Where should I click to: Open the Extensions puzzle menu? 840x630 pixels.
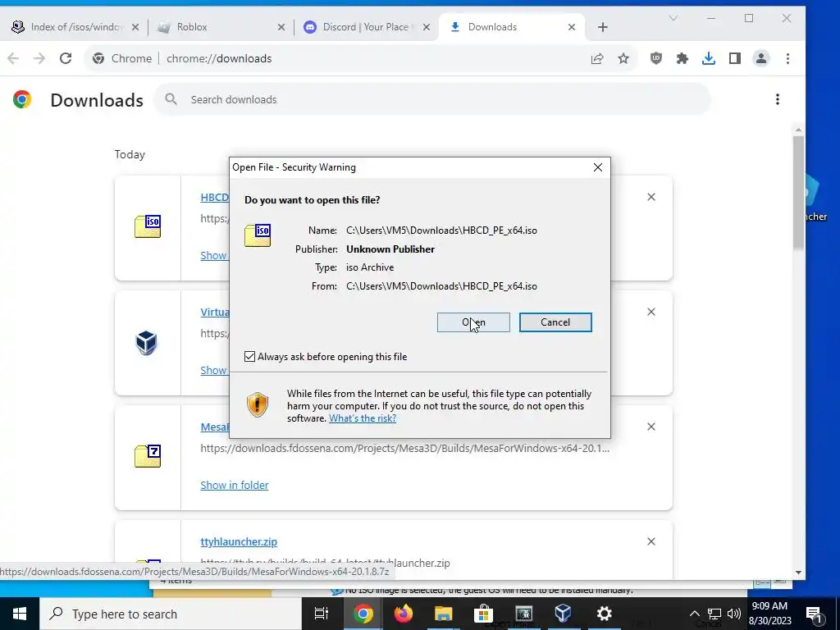682,58
